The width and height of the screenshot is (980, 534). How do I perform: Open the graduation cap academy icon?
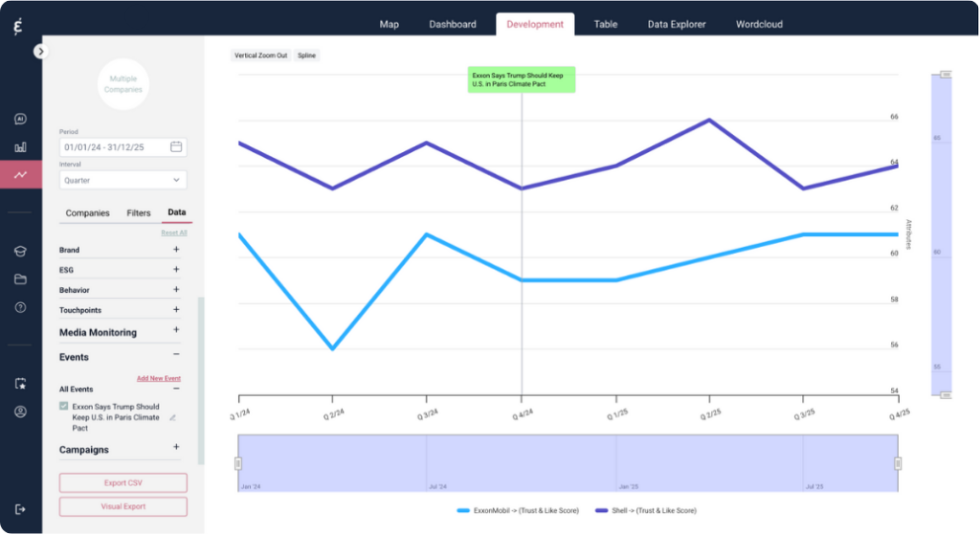pyautogui.click(x=20, y=251)
